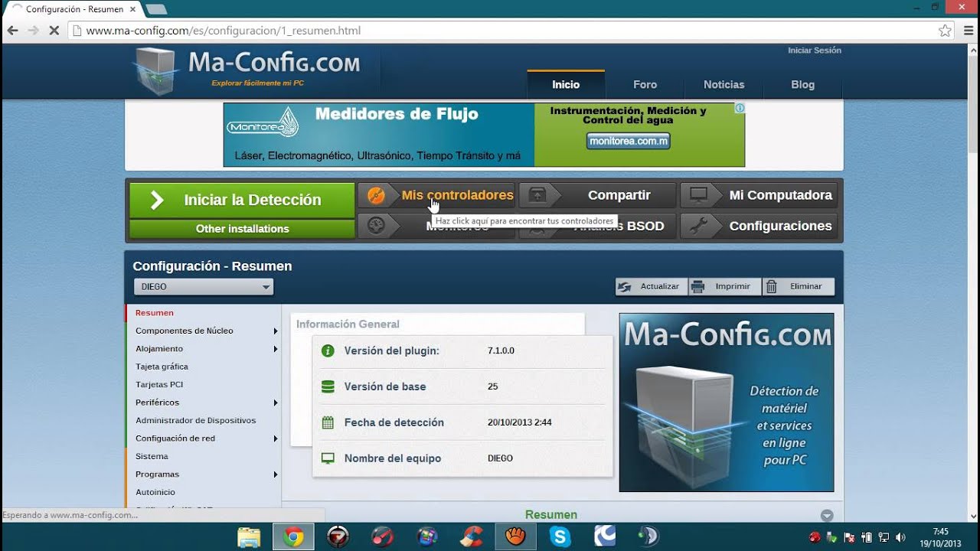Image resolution: width=980 pixels, height=551 pixels.
Task: Click the Compartir box icon
Action: [x=537, y=195]
